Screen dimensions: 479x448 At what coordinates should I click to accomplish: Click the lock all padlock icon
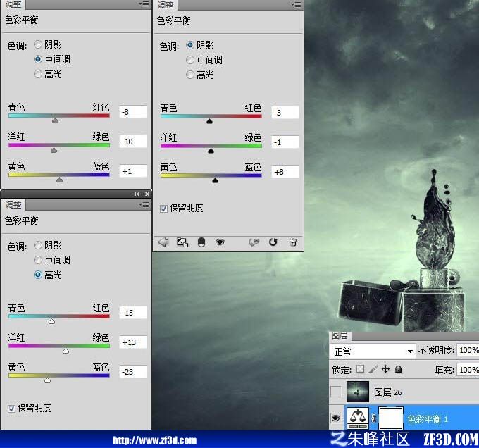point(398,369)
